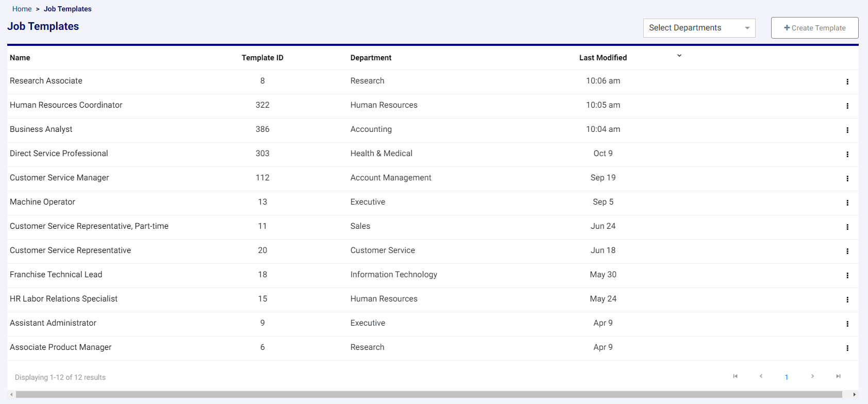Open more options for Customer Service Manager
Screen dimensions: 868x404
(x=847, y=178)
